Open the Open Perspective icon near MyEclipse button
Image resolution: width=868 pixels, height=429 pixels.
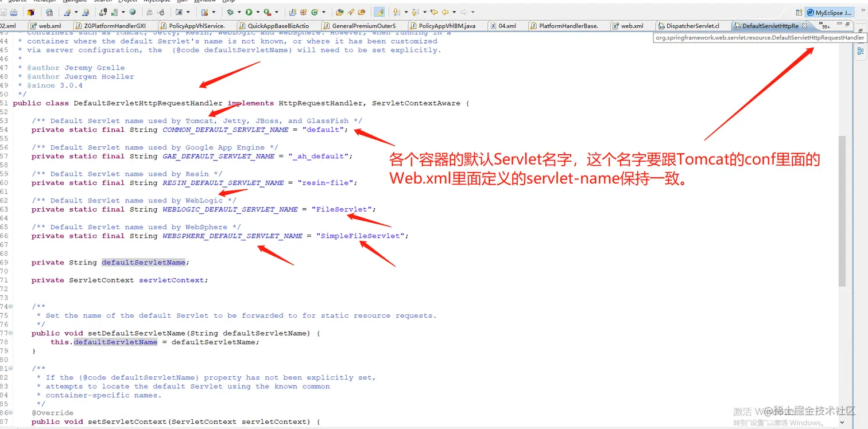(x=799, y=13)
